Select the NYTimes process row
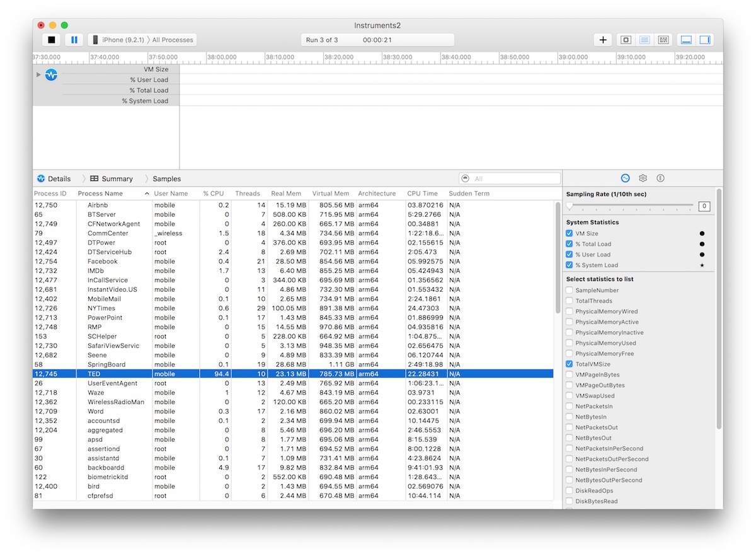The image size is (756, 556). pyautogui.click(x=293, y=308)
